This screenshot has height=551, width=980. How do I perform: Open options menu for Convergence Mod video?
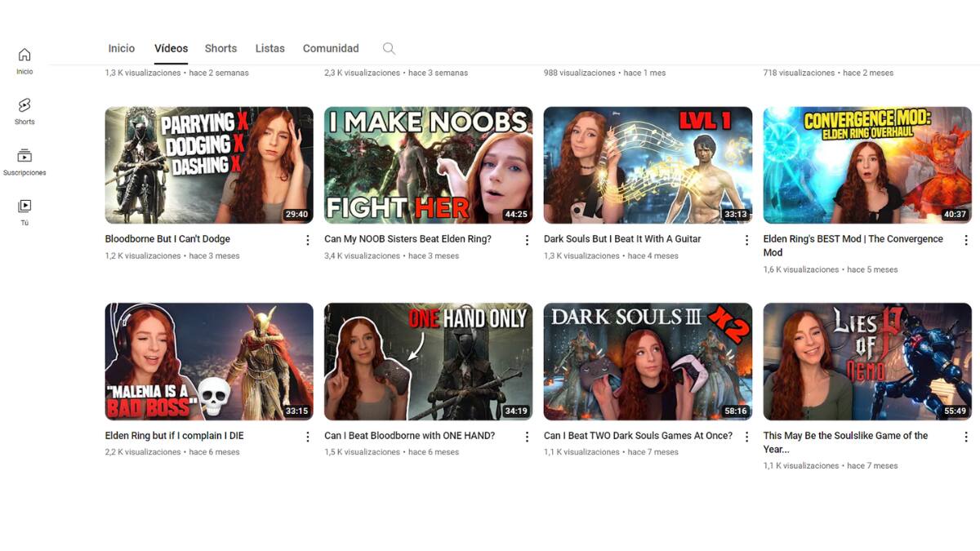966,240
